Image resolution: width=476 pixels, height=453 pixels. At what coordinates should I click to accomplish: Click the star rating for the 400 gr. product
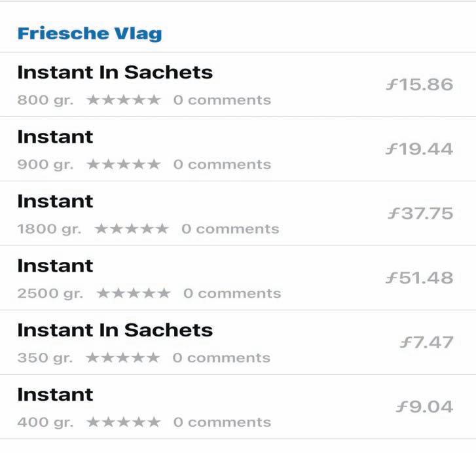124,422
